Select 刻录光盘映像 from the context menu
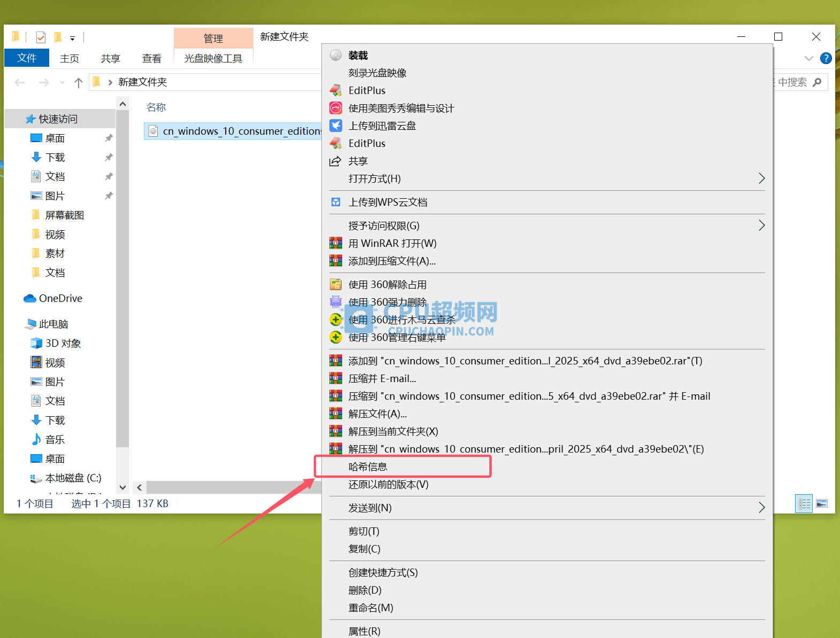The width and height of the screenshot is (840, 638). 377,73
